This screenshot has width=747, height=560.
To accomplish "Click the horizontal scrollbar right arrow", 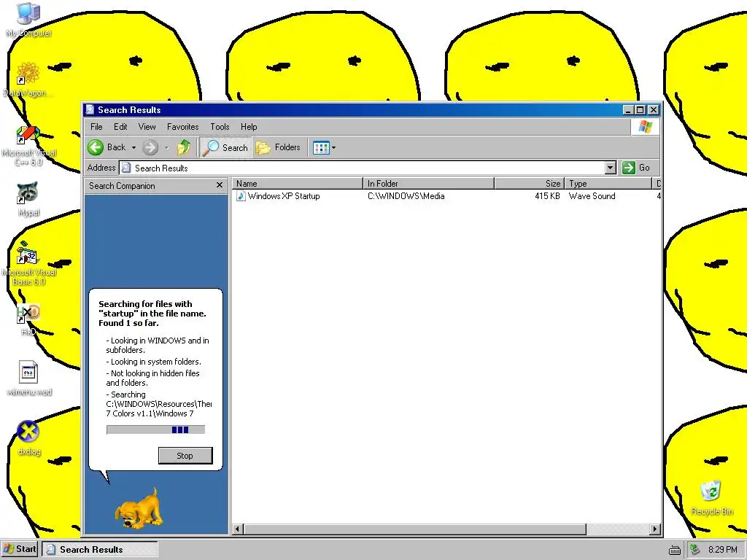I will point(655,529).
